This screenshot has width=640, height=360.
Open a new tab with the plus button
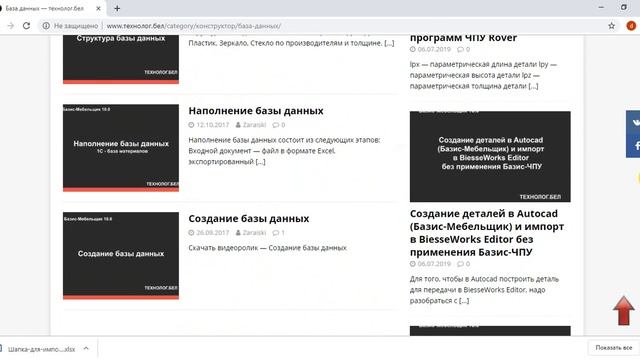point(117,8)
